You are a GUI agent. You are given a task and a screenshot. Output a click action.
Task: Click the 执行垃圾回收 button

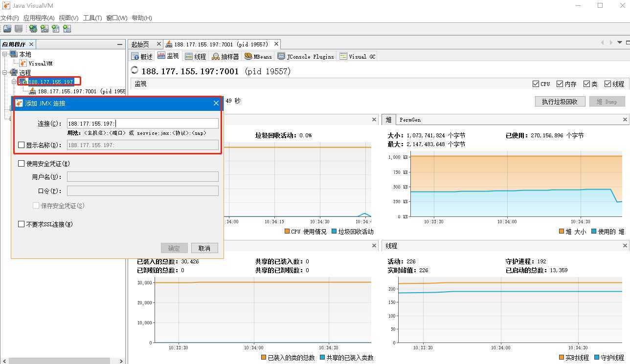[560, 102]
